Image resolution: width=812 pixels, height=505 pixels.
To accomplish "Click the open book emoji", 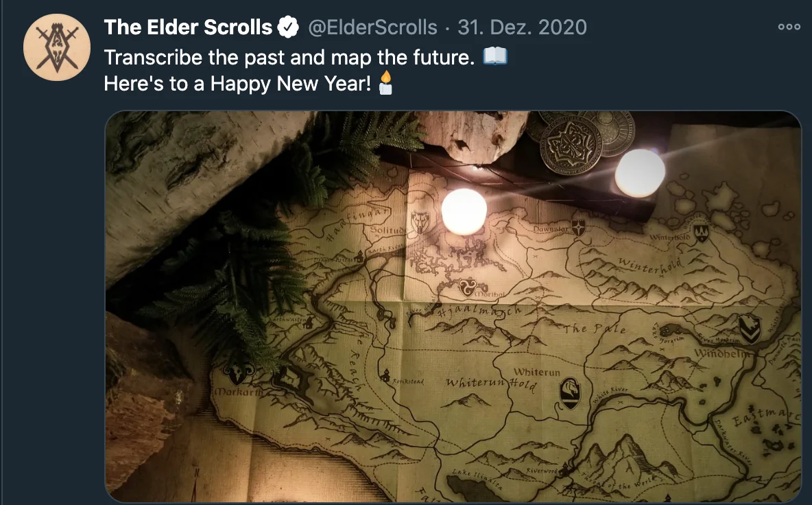I will click(495, 56).
